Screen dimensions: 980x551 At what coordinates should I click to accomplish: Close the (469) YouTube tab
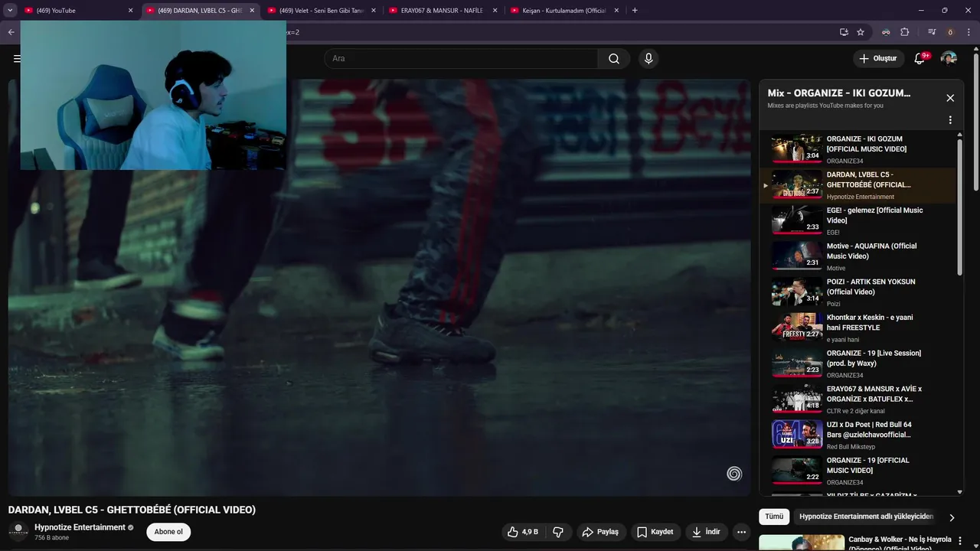tap(130, 11)
